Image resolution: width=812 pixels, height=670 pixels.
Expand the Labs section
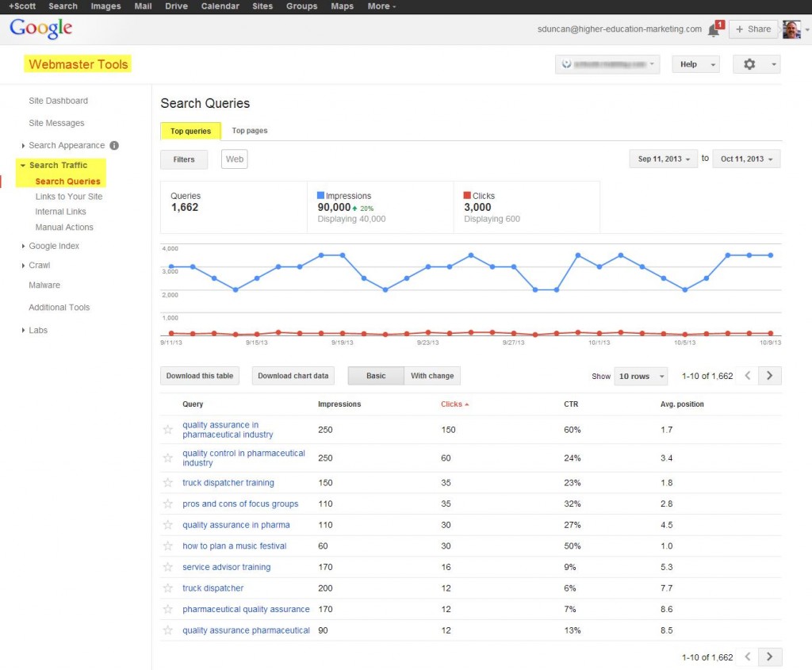click(23, 331)
